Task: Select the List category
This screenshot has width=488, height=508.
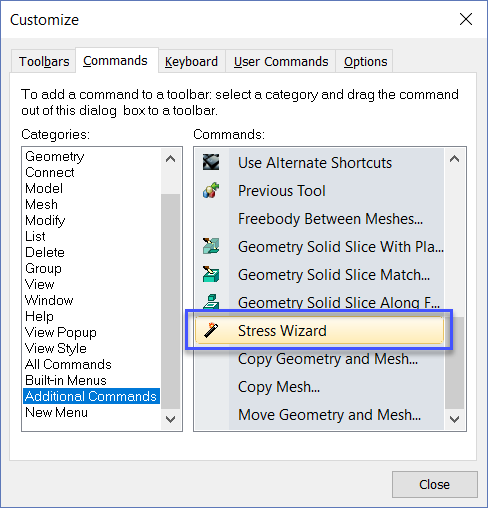Action: (x=91, y=236)
